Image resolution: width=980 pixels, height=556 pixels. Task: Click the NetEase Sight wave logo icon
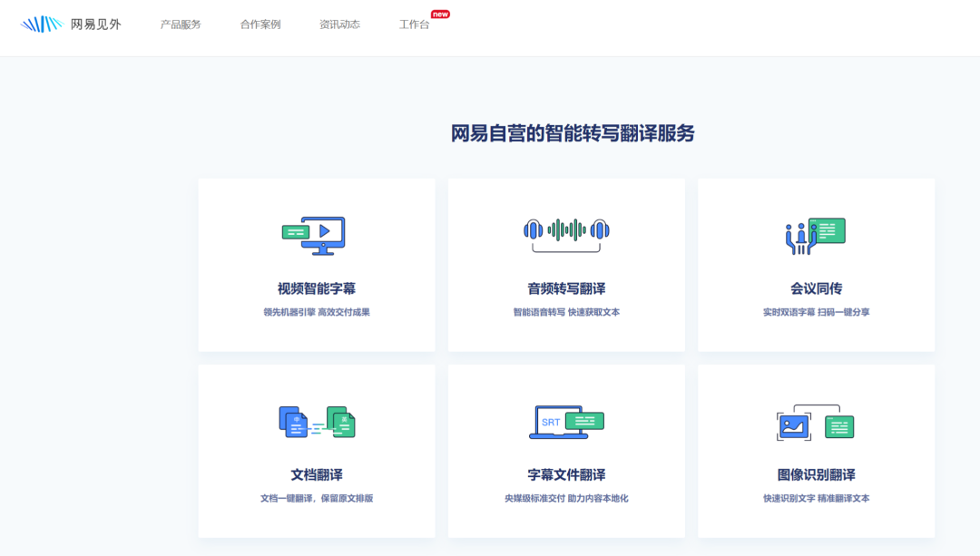[x=42, y=24]
